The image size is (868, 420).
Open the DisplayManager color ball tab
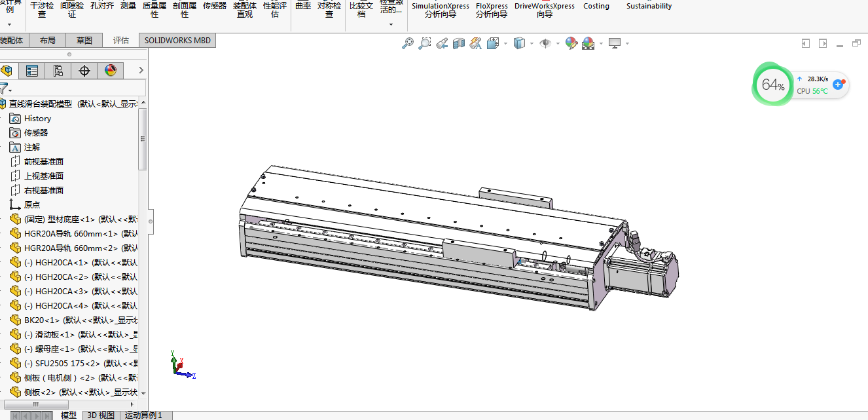click(110, 71)
